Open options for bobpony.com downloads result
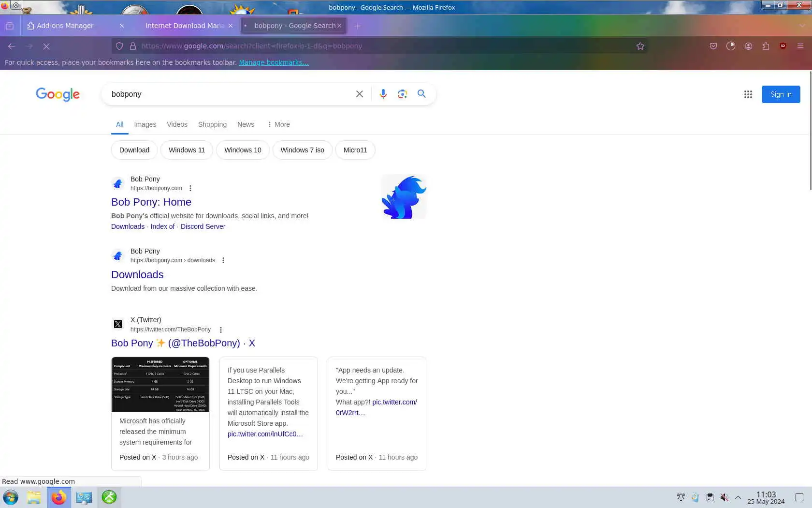The image size is (812, 508). point(223,260)
